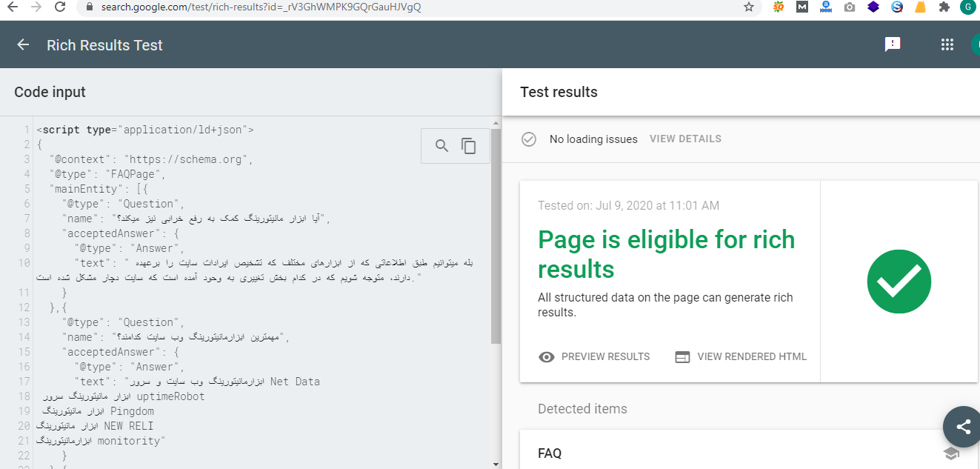Image resolution: width=980 pixels, height=469 pixels.
Task: Click the 'Tested on' timestamp text
Action: 628,205
